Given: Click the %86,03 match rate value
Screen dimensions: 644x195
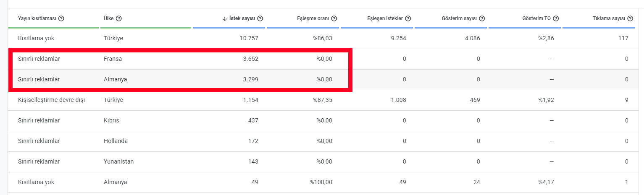Looking at the screenshot, I should coord(323,38).
